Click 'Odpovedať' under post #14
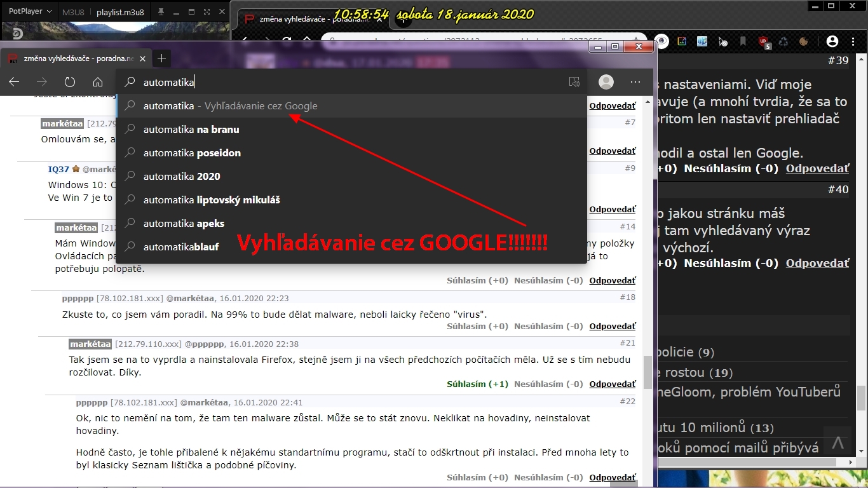Image resolution: width=868 pixels, height=488 pixels. (x=613, y=281)
